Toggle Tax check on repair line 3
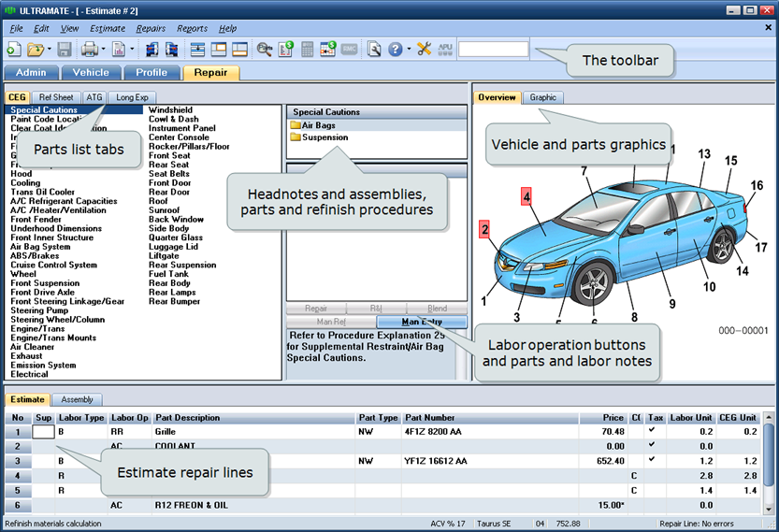Viewport: 779px width, 532px height. tap(650, 461)
